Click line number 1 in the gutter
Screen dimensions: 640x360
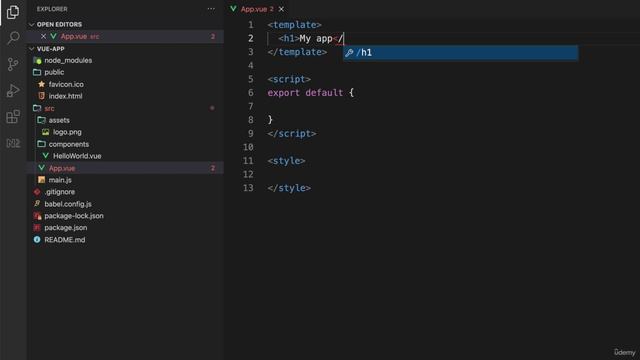(x=250, y=25)
